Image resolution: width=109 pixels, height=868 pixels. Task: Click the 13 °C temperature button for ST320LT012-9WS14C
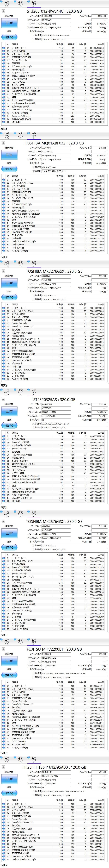click(x=9, y=37)
